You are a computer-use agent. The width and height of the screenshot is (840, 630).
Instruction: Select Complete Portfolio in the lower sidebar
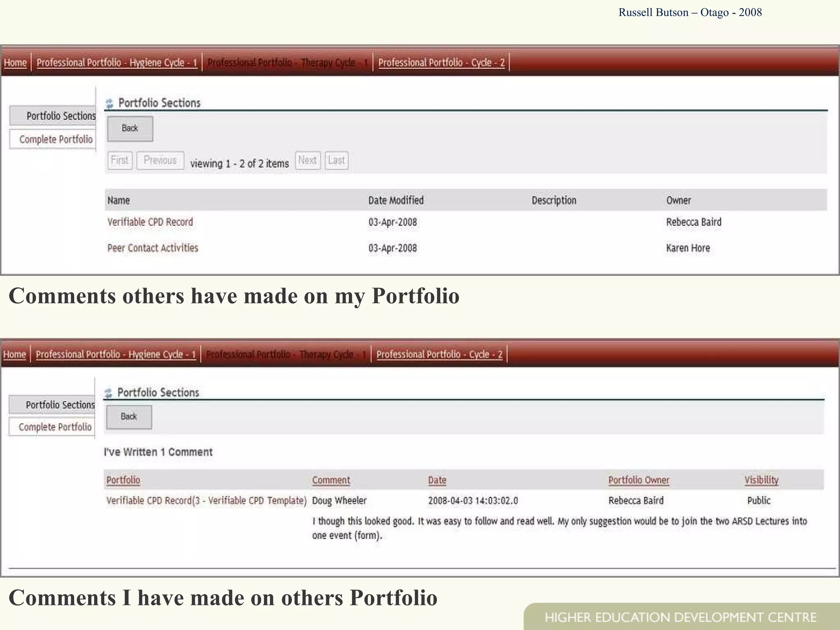pyautogui.click(x=52, y=427)
